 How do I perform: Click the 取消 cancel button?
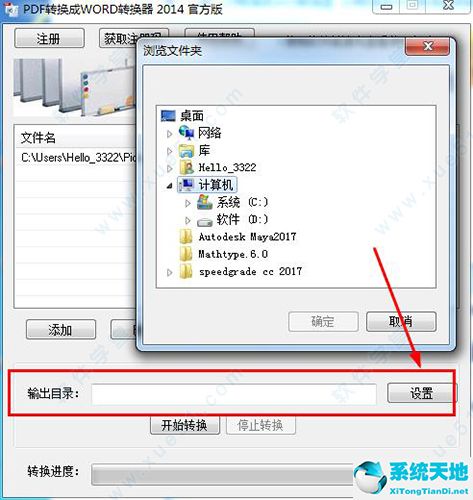[401, 321]
